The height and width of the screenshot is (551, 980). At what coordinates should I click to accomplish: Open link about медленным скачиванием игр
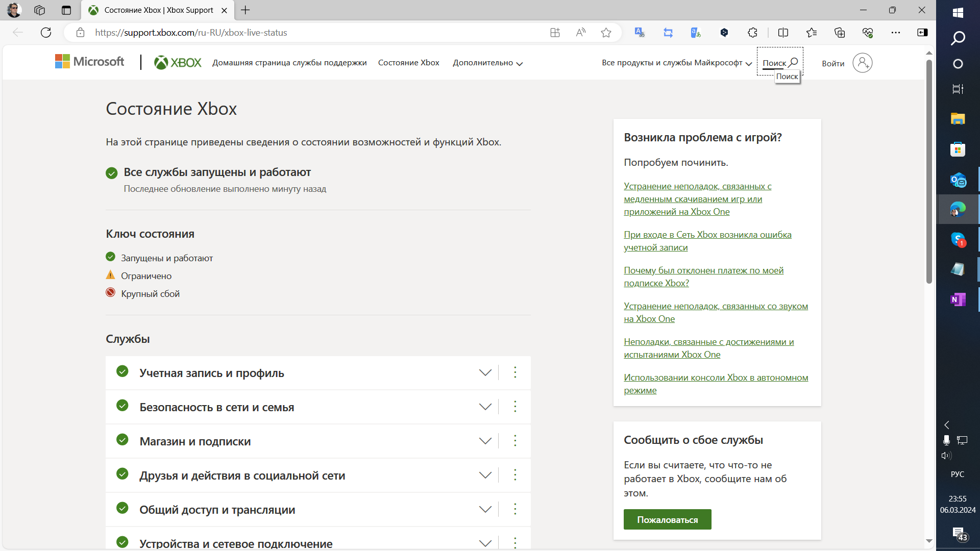click(x=697, y=199)
